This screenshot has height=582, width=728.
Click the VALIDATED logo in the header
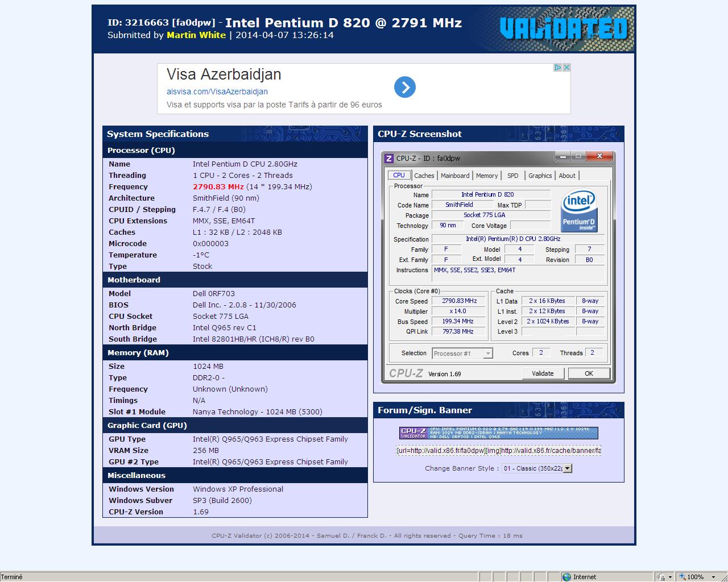pos(564,28)
